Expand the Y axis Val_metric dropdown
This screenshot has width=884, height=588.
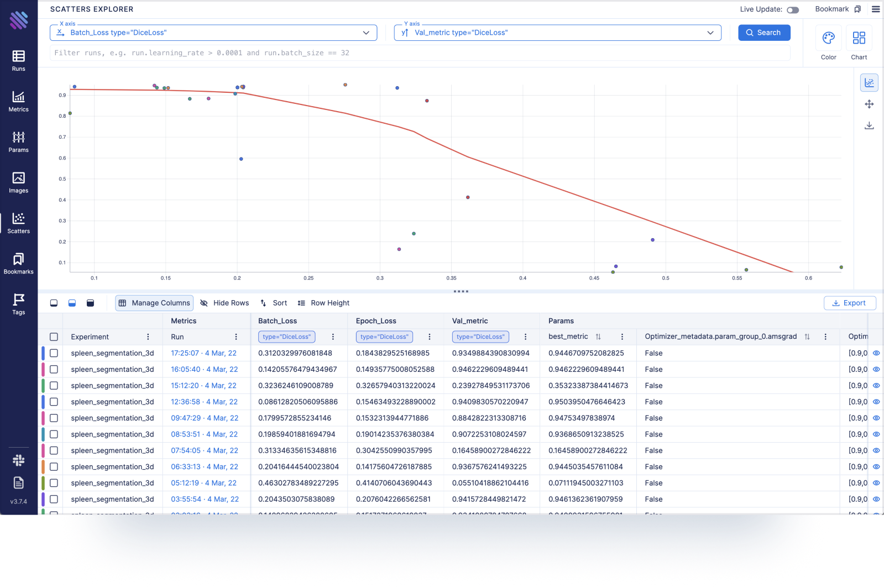point(710,33)
